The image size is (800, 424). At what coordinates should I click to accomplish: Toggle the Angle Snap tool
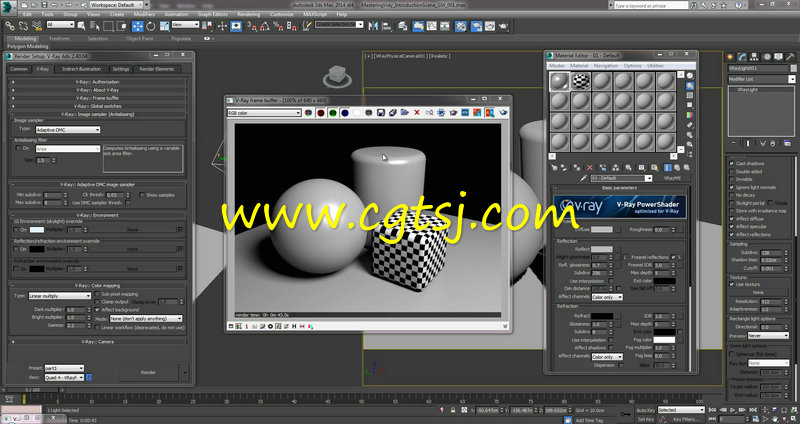pos(265,26)
